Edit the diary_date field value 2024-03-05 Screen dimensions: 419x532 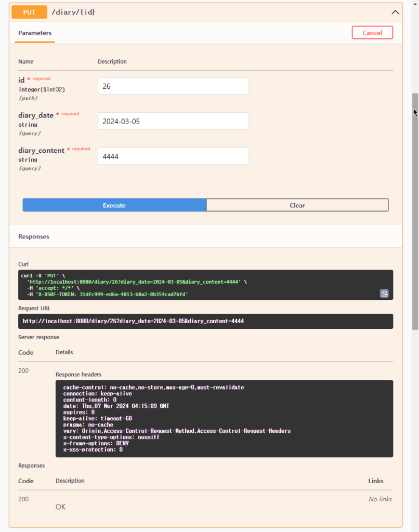(173, 121)
